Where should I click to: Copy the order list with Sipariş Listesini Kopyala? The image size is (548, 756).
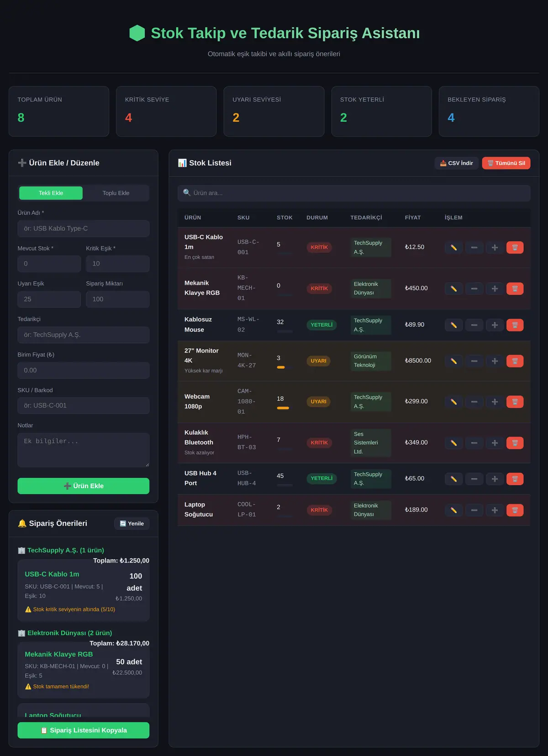pyautogui.click(x=84, y=730)
